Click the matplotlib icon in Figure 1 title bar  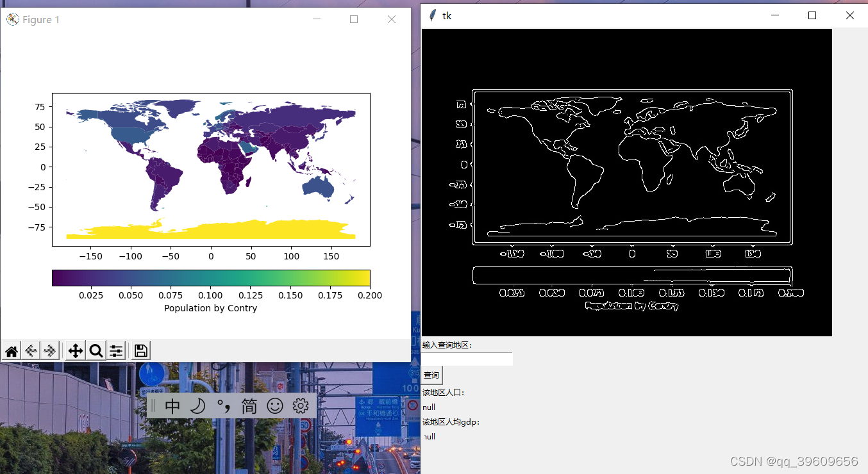pyautogui.click(x=12, y=20)
